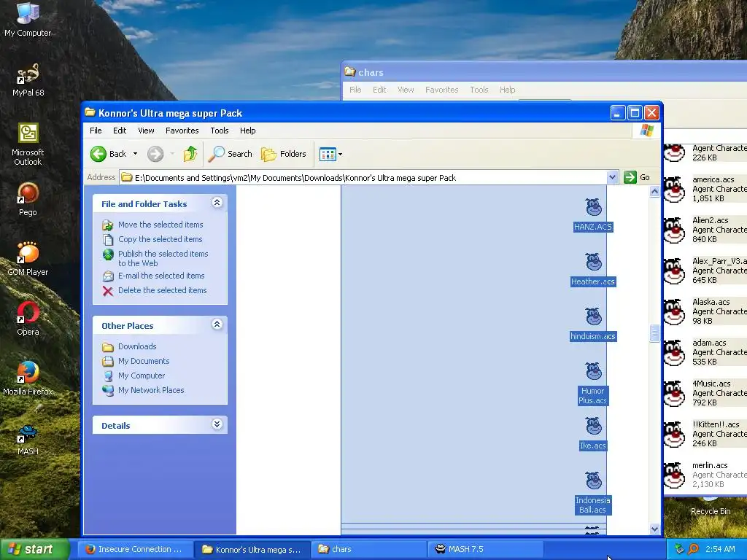Open the File menu

[x=96, y=131]
